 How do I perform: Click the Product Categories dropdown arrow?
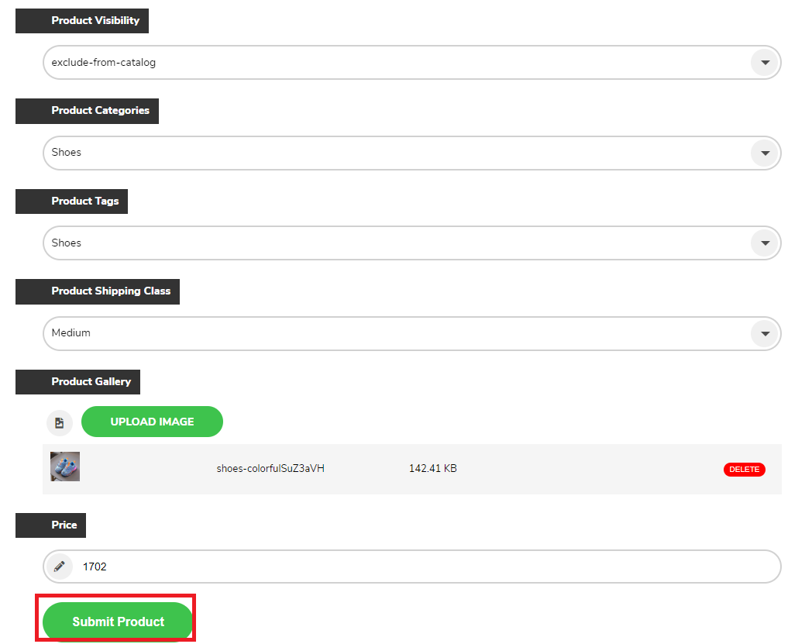click(765, 153)
